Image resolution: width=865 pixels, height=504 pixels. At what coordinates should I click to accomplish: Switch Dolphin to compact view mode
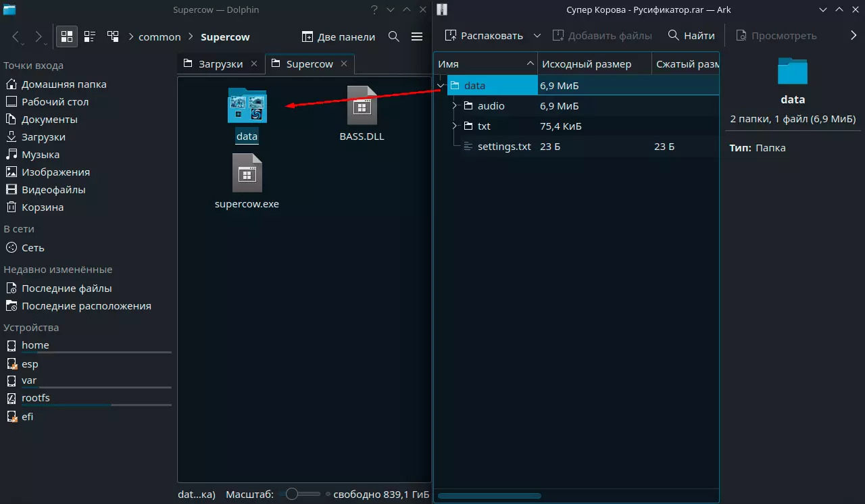click(x=90, y=36)
